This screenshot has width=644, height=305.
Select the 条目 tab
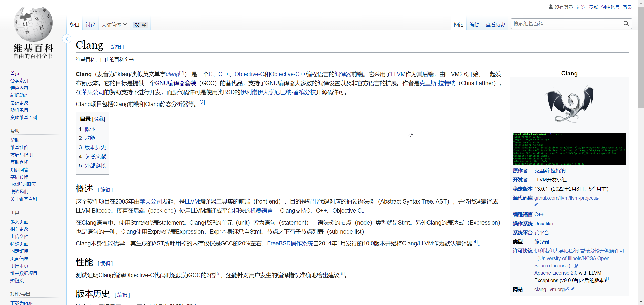pyautogui.click(x=74, y=25)
